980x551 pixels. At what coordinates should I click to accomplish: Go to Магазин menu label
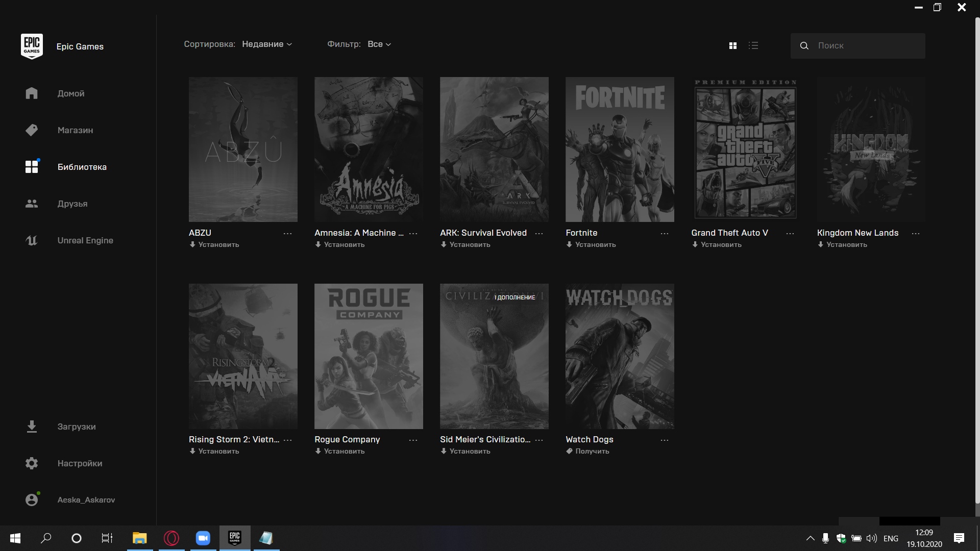[75, 131]
